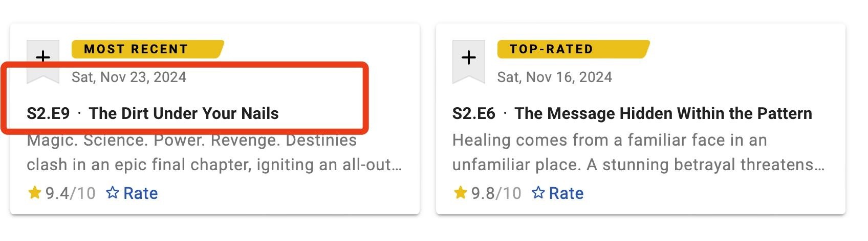The image size is (868, 241).
Task: Click the 9.4/10 rating score
Action: (x=71, y=193)
